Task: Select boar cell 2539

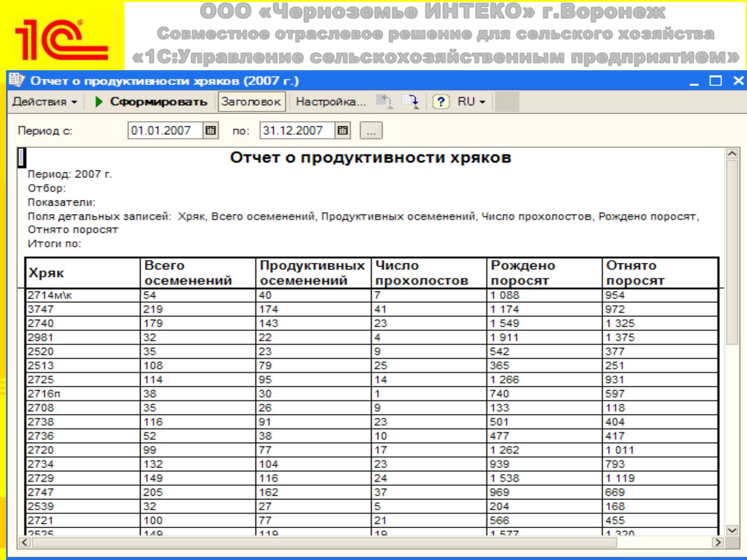Action: [x=83, y=506]
